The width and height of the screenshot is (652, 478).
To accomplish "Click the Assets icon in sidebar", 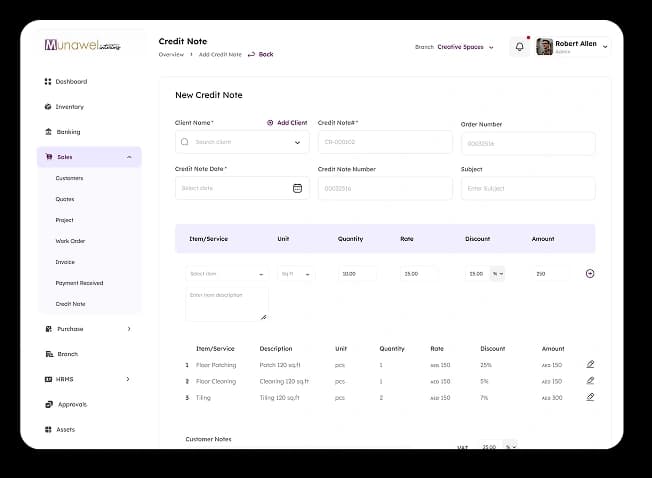I will 48,429.
